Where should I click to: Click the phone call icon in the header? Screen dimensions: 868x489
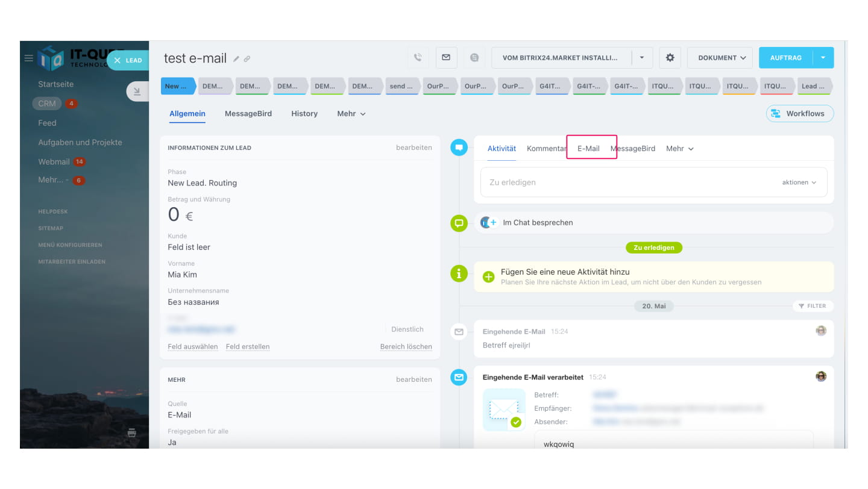[x=418, y=57]
